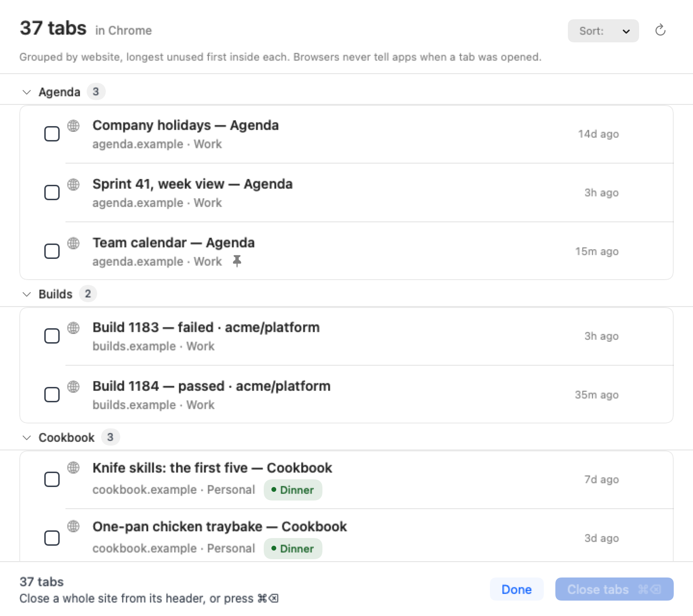Viewport: 693px width, 616px height.
Task: Click "Build 1184 — passed · acme/platform" title
Action: (212, 386)
